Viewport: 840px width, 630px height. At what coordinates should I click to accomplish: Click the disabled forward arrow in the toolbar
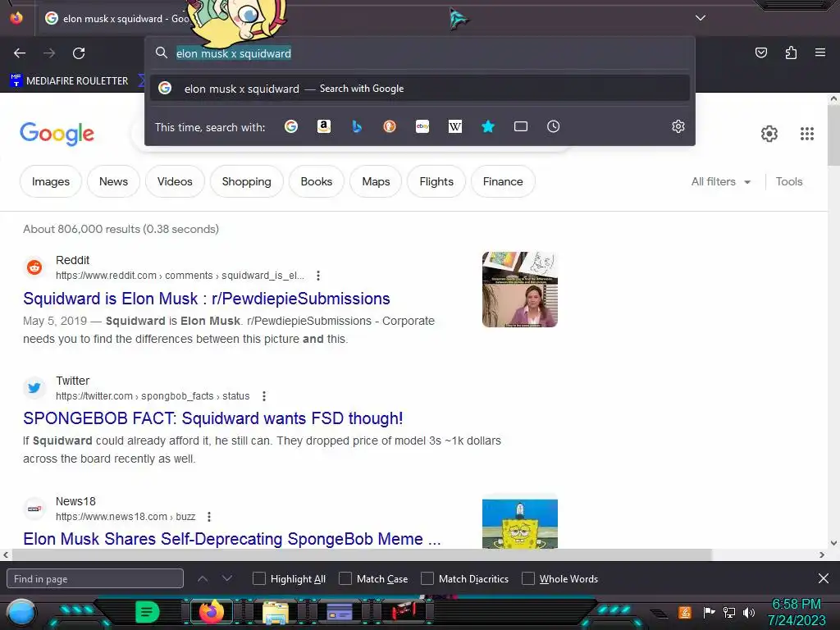(x=49, y=53)
